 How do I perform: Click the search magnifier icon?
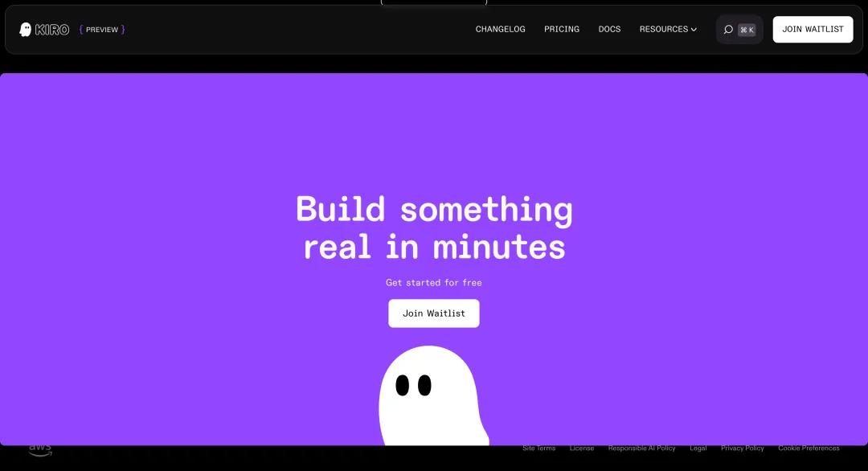point(728,30)
